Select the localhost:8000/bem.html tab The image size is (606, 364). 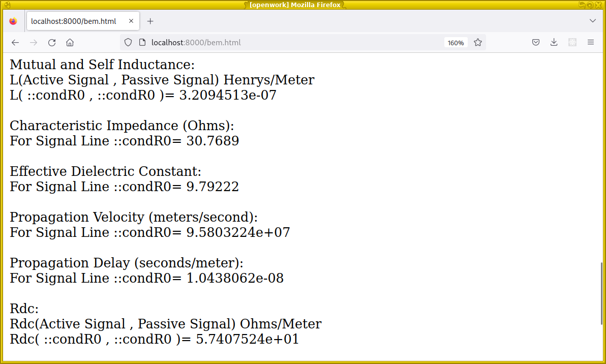tap(74, 21)
